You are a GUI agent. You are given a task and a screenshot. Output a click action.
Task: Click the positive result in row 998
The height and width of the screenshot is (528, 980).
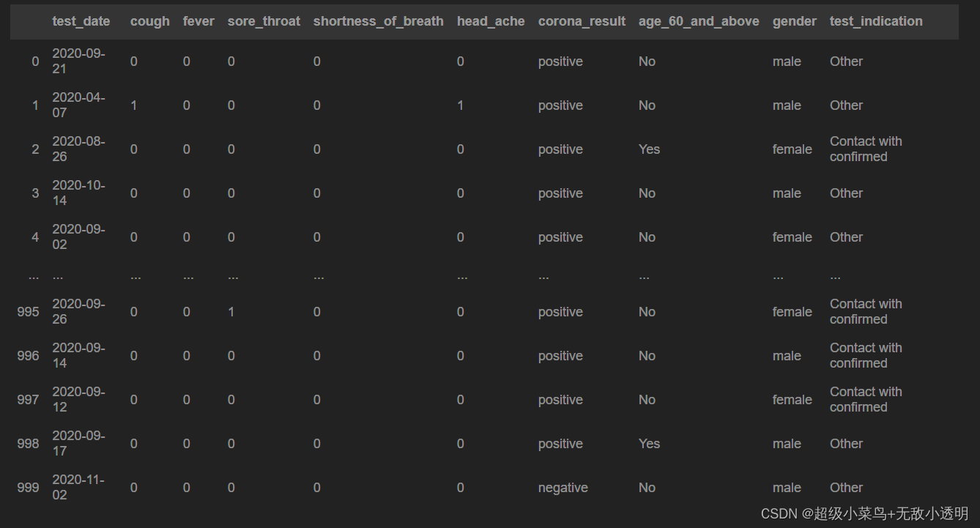coord(560,444)
